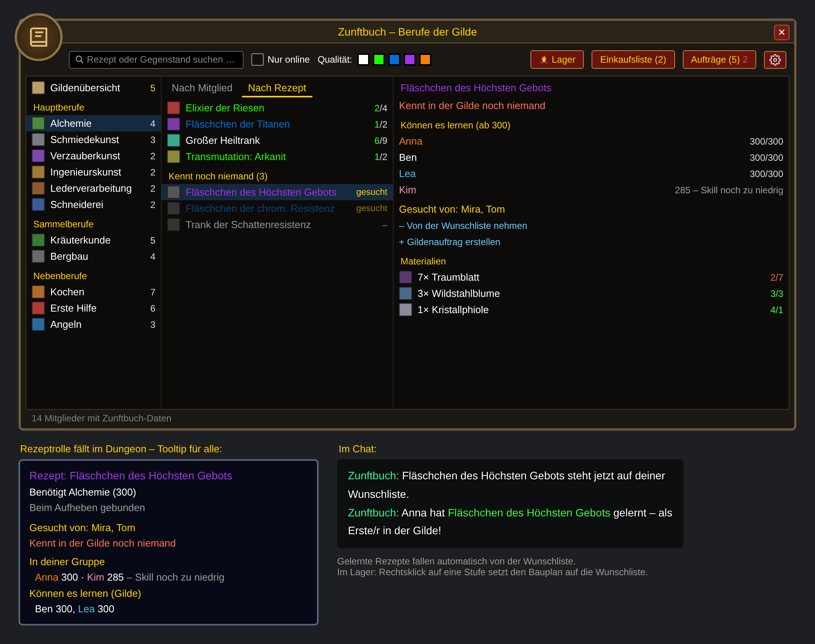Select Trank der Schattenresistenz row
This screenshot has height=644, width=815.
coord(277,225)
